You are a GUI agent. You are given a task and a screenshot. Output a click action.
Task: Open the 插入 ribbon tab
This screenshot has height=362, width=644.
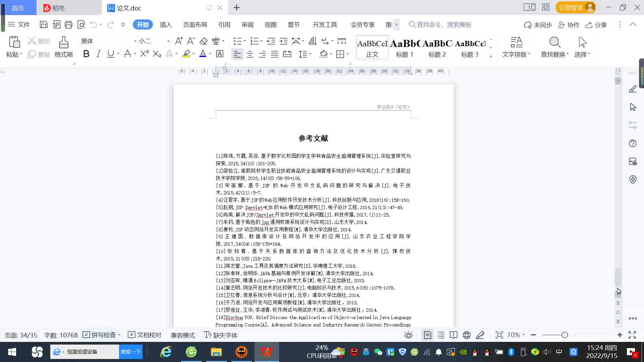tap(166, 24)
